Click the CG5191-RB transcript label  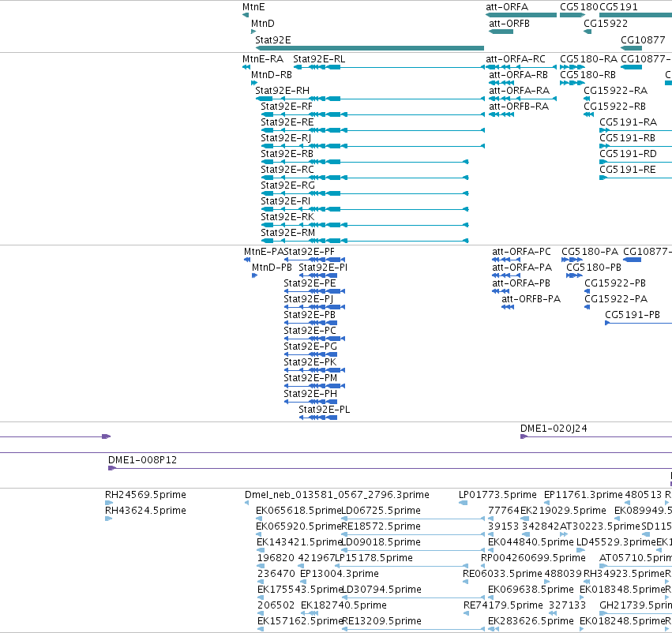tap(627, 138)
